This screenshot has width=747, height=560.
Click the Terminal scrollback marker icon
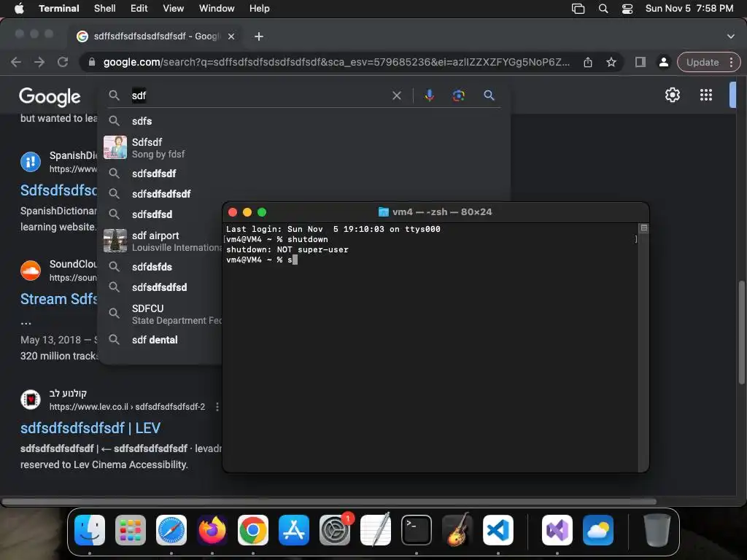[x=643, y=228]
